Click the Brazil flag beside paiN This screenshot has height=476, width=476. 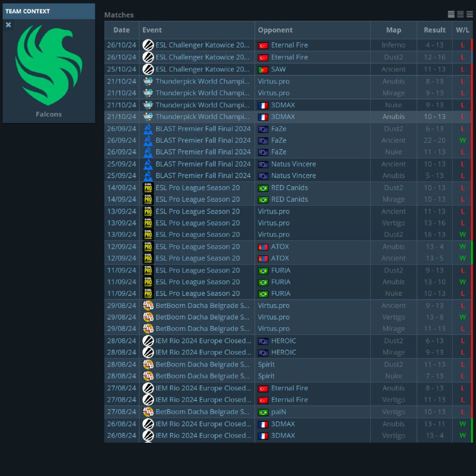[263, 412]
